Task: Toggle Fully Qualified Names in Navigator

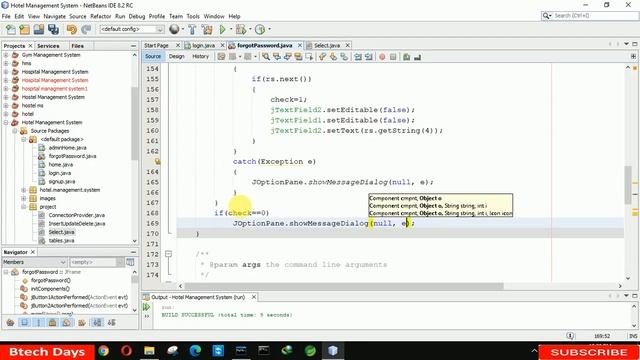Action: click(x=82, y=323)
